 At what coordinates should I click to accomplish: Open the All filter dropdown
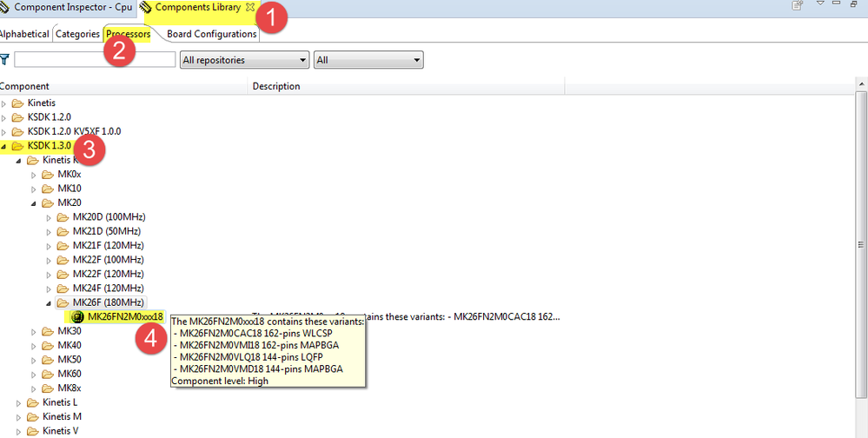coord(368,60)
